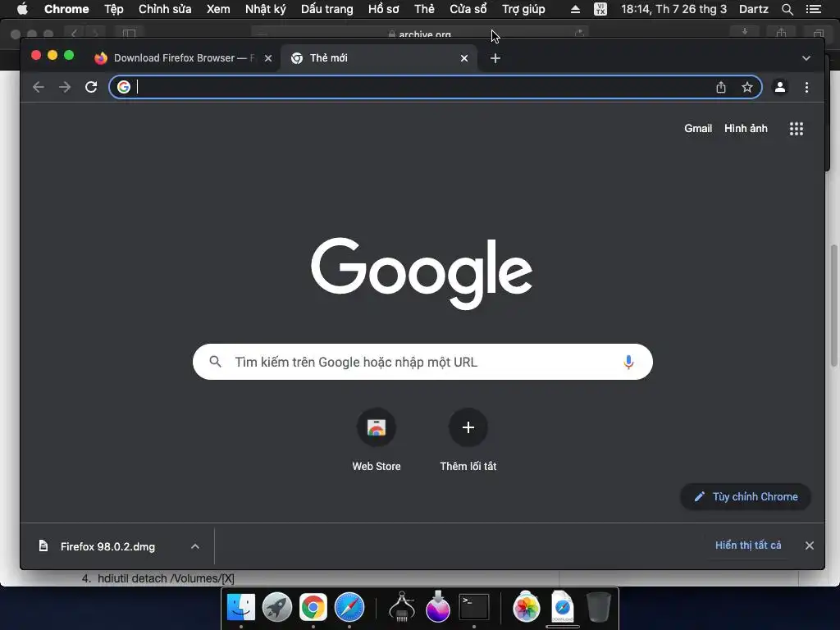Open System Information chip icon in Dock
The image size is (840, 630).
402,608
